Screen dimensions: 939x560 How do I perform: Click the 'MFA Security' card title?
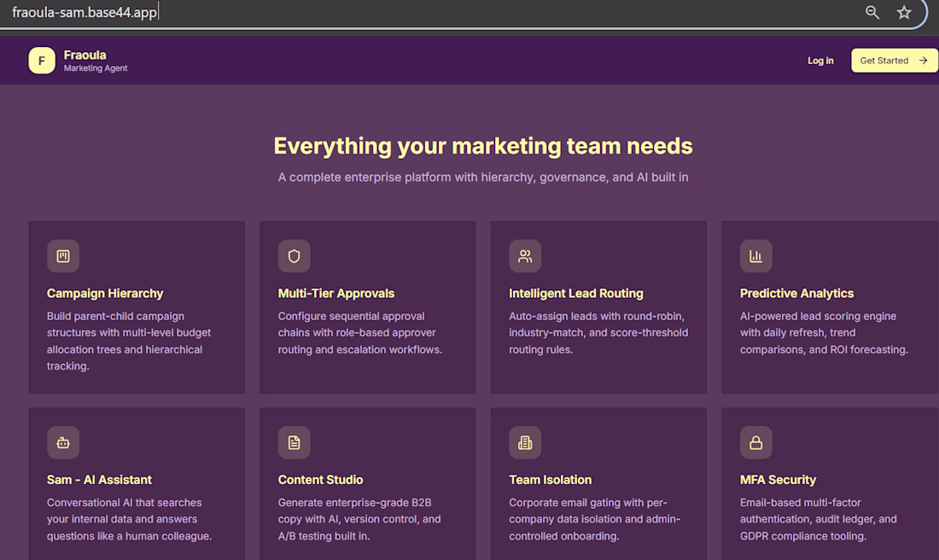[778, 480]
